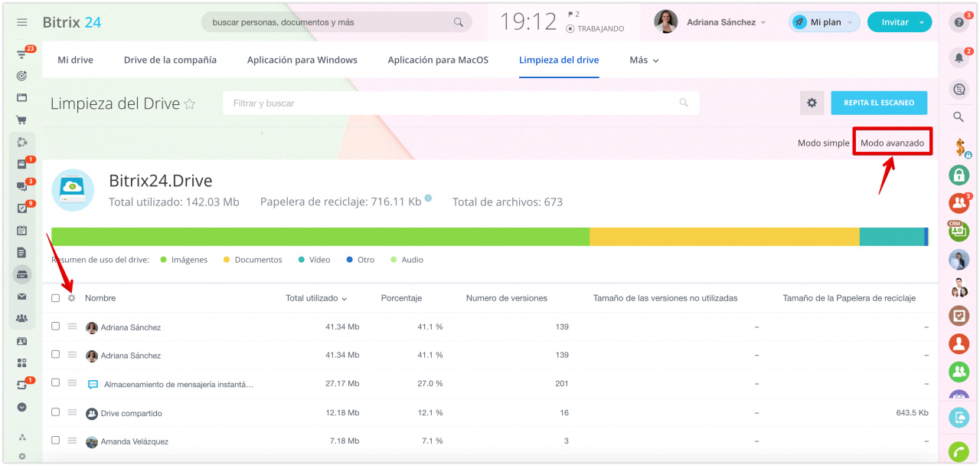980x466 pixels.
Task: Open the contact card icon in left sidebar
Action: [22, 341]
